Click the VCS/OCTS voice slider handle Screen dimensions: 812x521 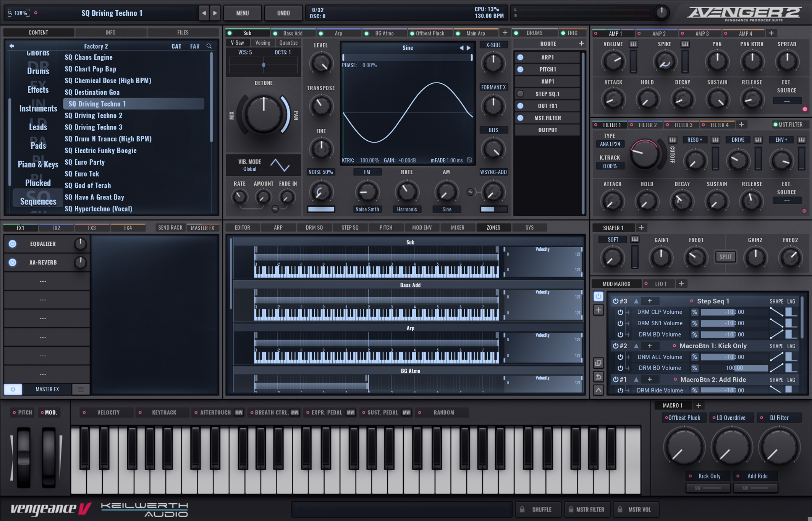click(264, 65)
